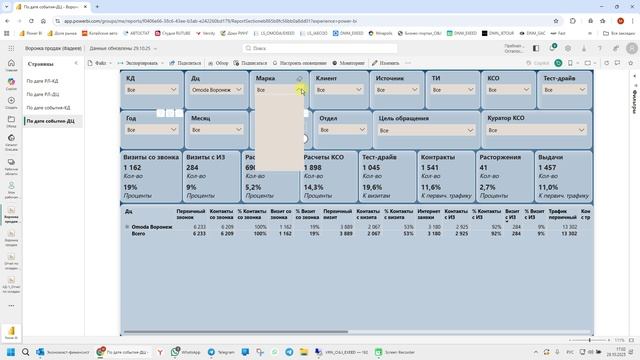Open notifications bell with green badge
The height and width of the screenshot is (360, 640).
coord(552,48)
